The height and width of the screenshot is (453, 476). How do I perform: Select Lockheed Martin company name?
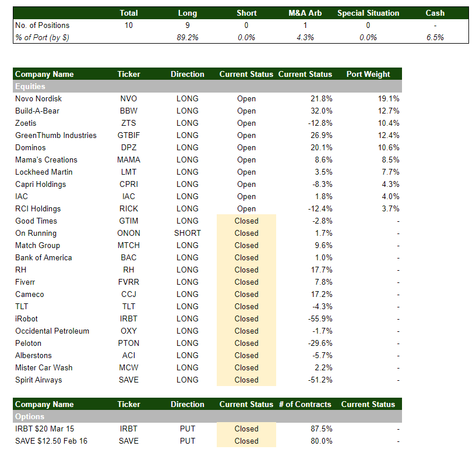pos(44,172)
